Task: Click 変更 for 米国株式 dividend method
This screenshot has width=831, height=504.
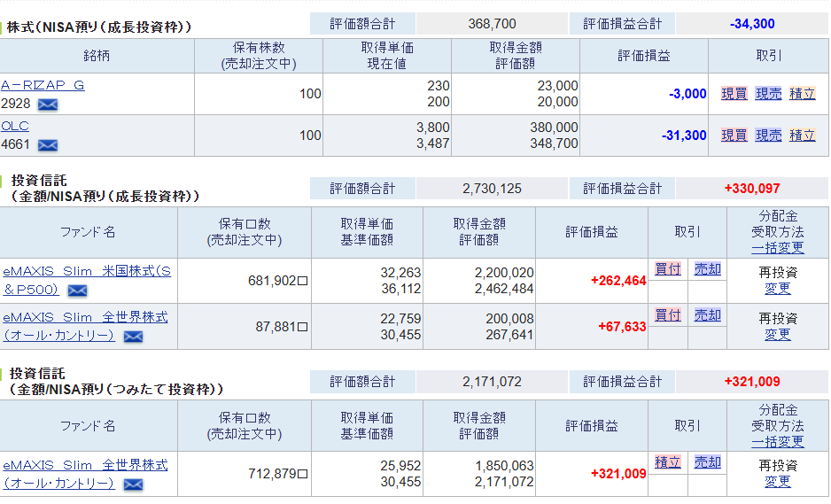Action: pyautogui.click(x=778, y=289)
